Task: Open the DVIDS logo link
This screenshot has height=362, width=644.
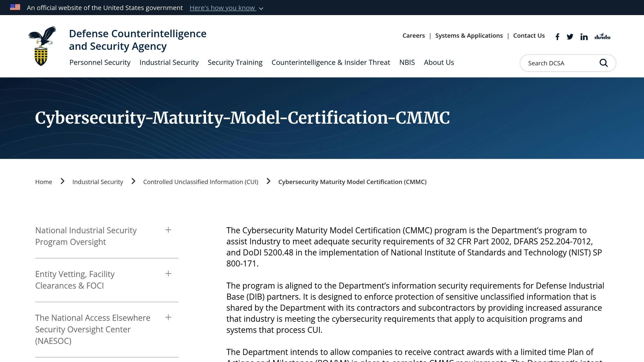Action: (602, 36)
